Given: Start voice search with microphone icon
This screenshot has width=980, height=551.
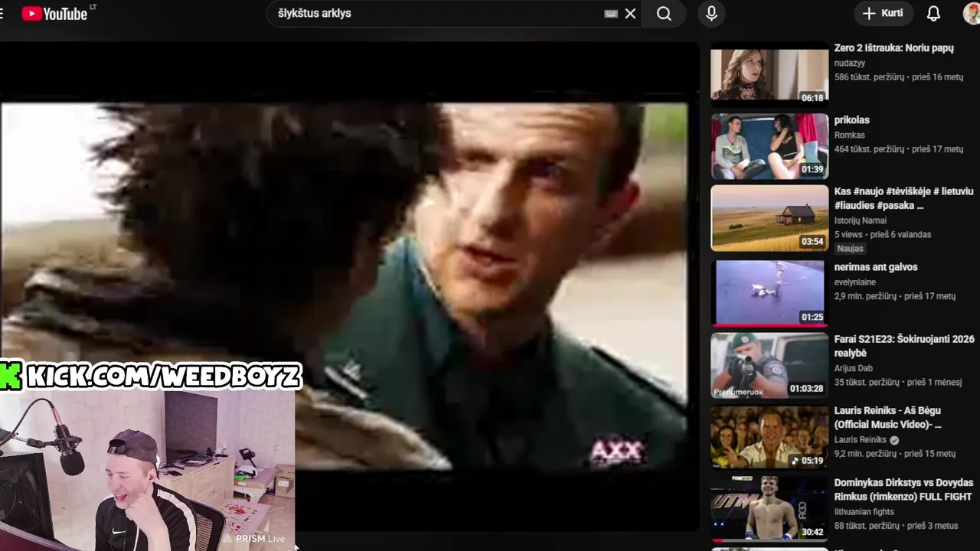Looking at the screenshot, I should click(x=711, y=13).
